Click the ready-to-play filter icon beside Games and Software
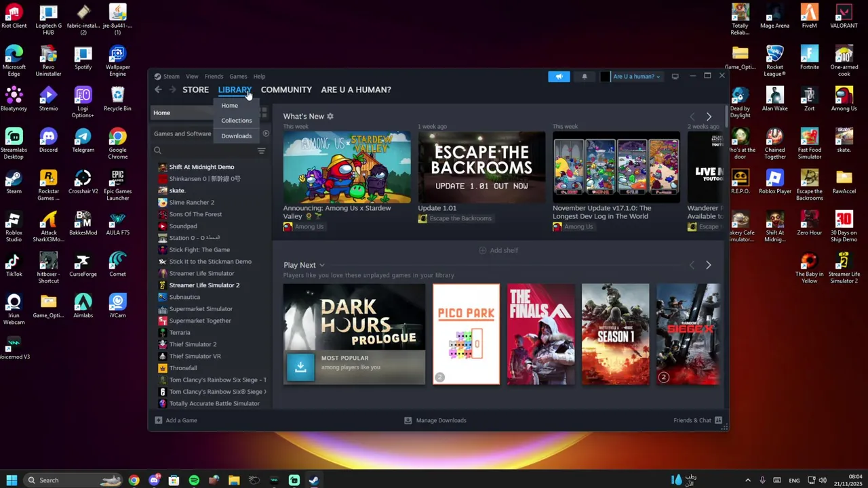 (266, 134)
